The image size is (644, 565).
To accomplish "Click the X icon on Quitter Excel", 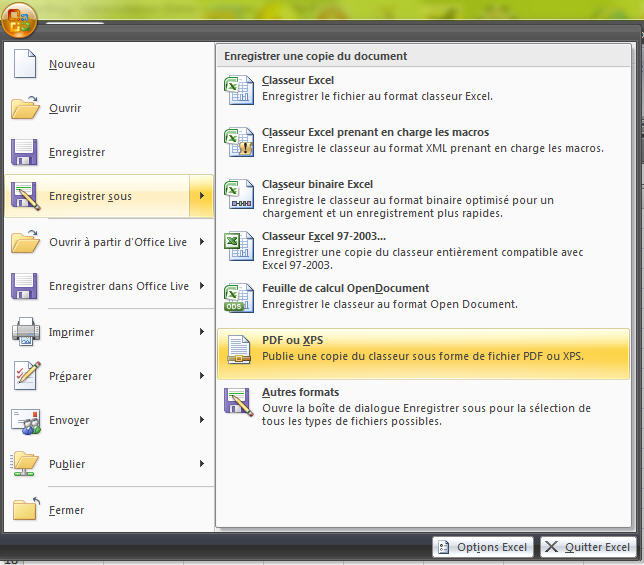I will coord(551,547).
